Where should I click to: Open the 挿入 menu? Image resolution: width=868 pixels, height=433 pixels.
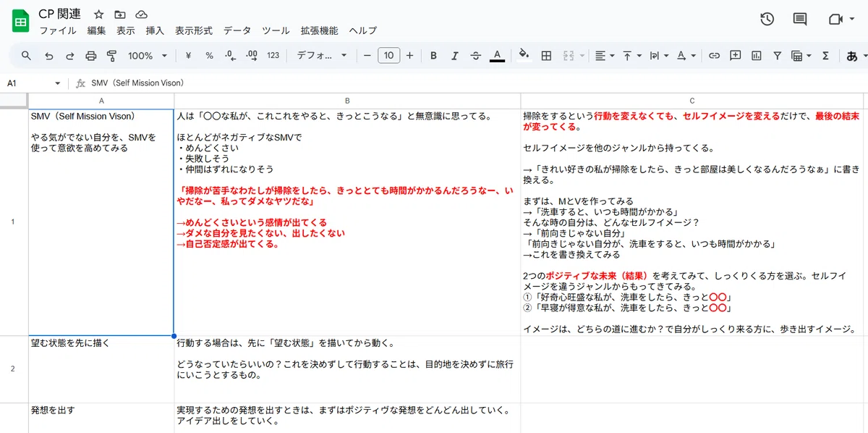tap(155, 31)
